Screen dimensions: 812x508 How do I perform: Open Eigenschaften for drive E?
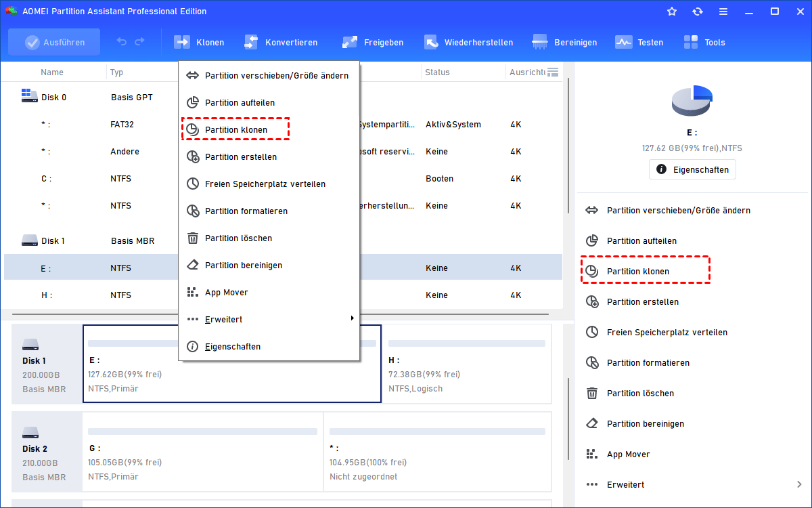(x=692, y=169)
